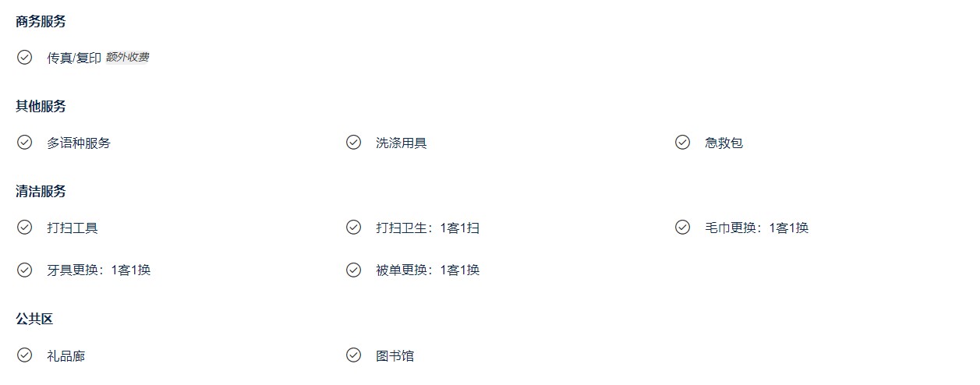This screenshot has width=980, height=385.
Task: Select the 商务服务 section heading
Action: 41,22
